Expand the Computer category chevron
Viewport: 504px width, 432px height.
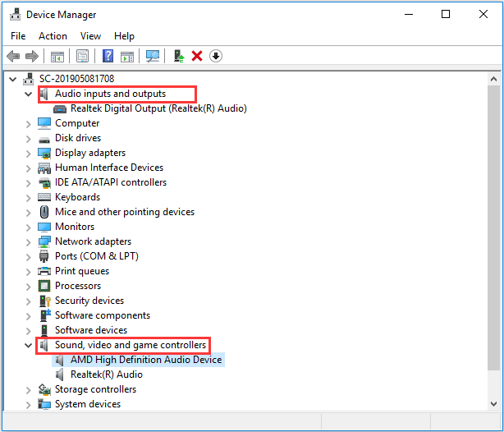(x=28, y=124)
